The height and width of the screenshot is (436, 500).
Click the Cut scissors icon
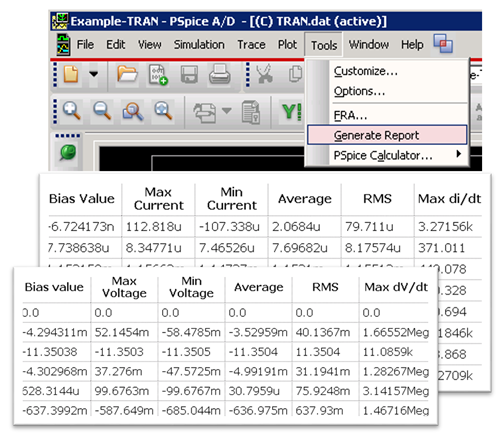tap(265, 74)
